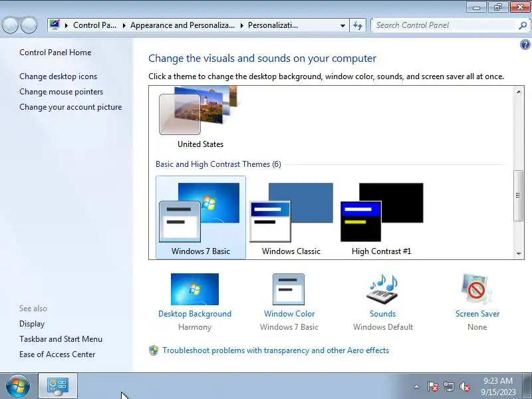532x399 pixels.
Task: Select the Windows 7 Basic theme
Action: coord(201,217)
